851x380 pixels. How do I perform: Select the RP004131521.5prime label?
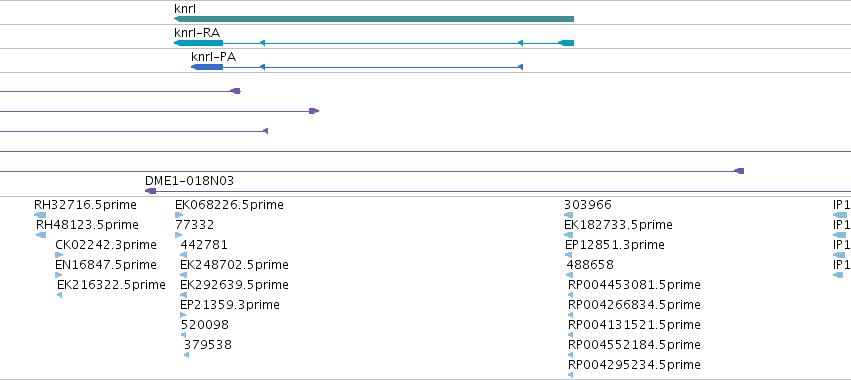(634, 325)
